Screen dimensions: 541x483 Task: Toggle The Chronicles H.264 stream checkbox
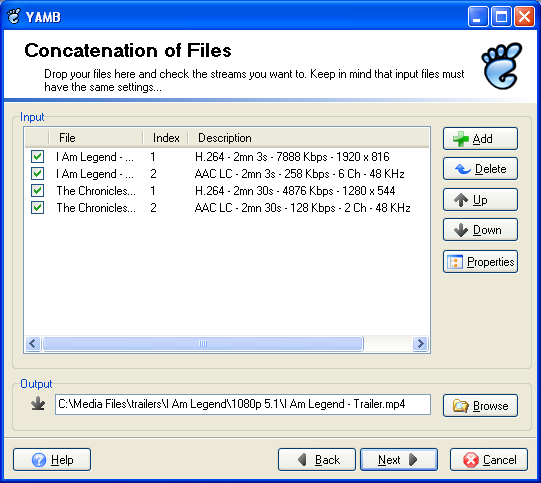tap(37, 190)
